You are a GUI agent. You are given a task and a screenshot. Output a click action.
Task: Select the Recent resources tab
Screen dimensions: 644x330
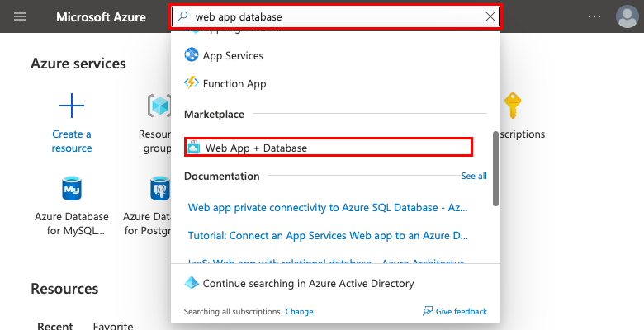click(x=54, y=325)
